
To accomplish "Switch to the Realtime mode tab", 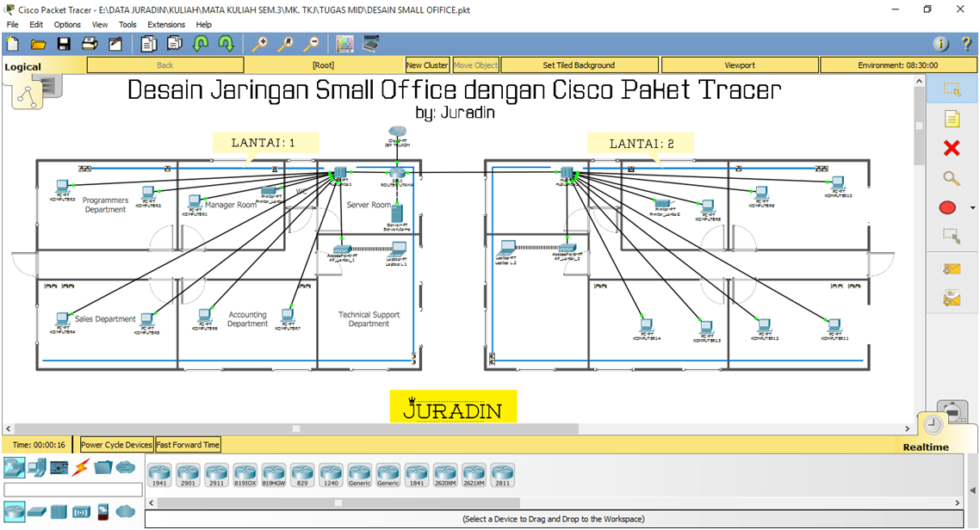I will (926, 447).
